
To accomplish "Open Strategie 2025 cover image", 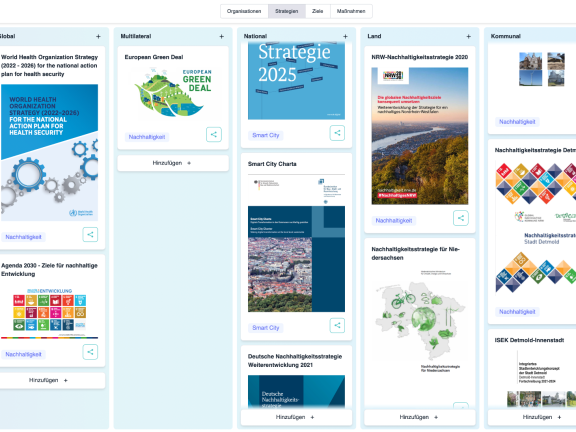I will click(296, 81).
